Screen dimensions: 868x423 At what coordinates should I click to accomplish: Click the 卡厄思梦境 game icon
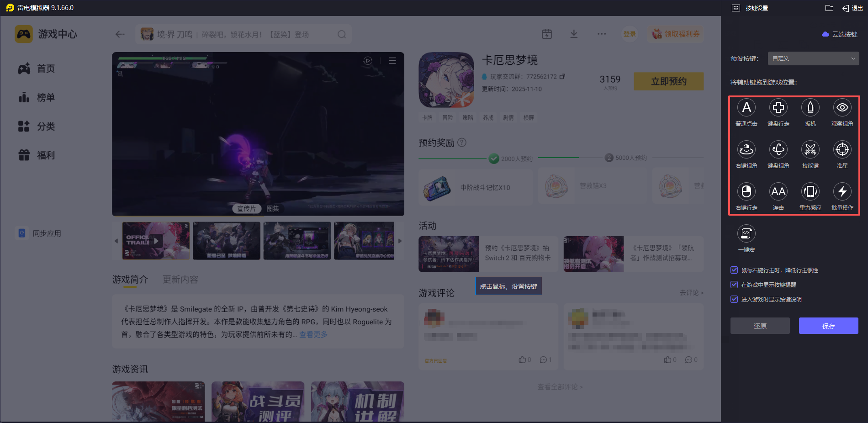tap(446, 80)
